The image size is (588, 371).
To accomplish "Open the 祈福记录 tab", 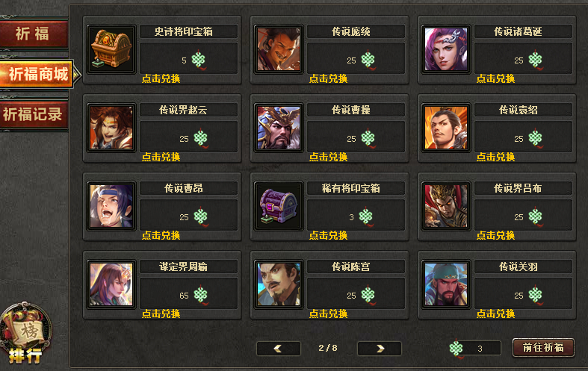I will [34, 114].
